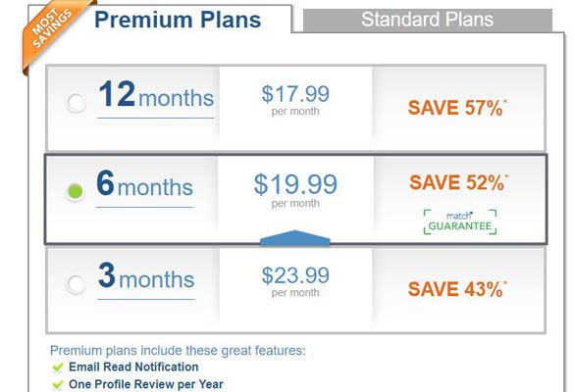The width and height of the screenshot is (575, 392).
Task: Switch to the Standard Plans tab
Action: [x=428, y=20]
